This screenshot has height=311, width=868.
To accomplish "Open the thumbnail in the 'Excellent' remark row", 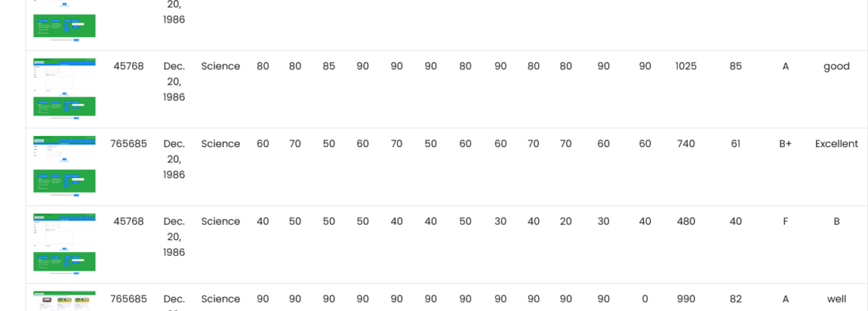I will tap(64, 166).
